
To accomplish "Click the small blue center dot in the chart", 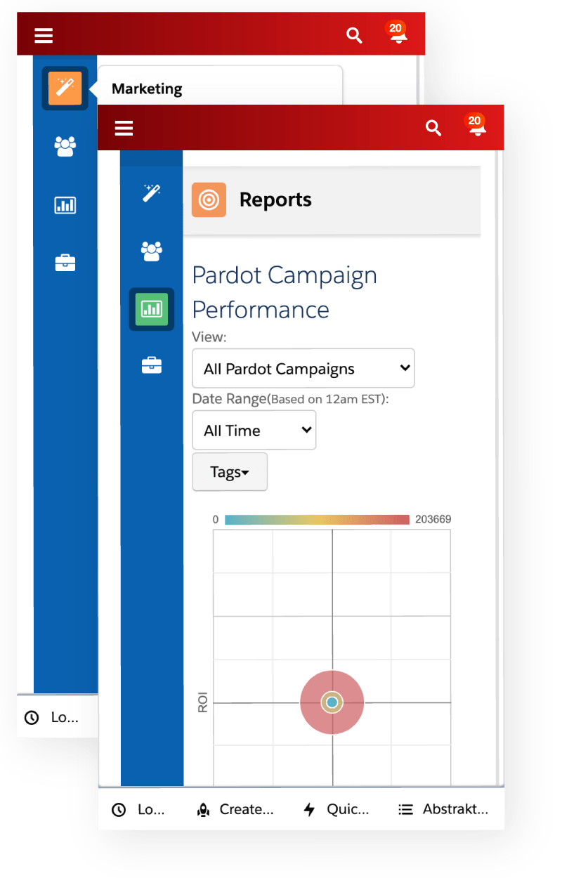I will tap(332, 702).
